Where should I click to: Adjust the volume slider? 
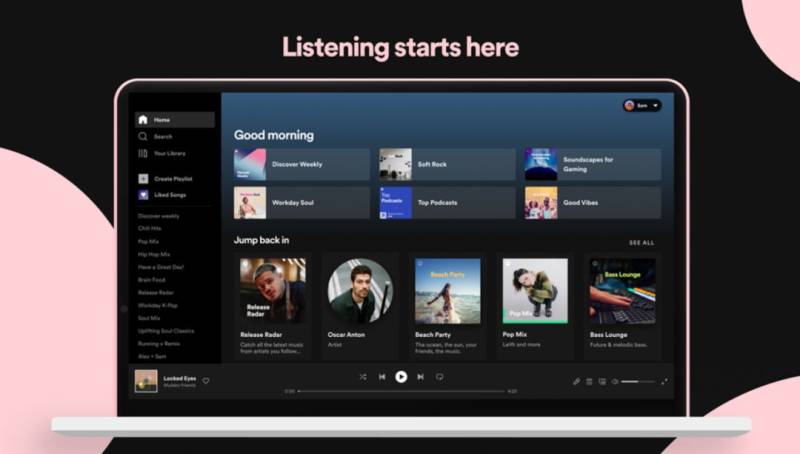pyautogui.click(x=637, y=381)
